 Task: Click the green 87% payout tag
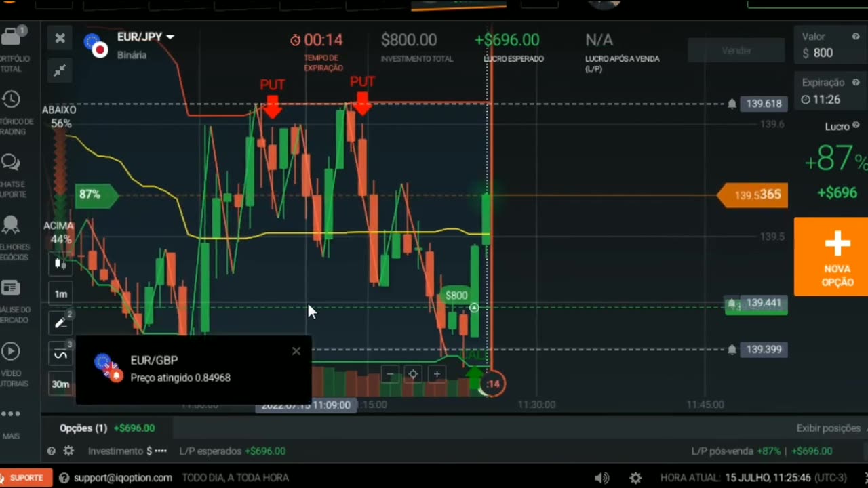point(95,195)
